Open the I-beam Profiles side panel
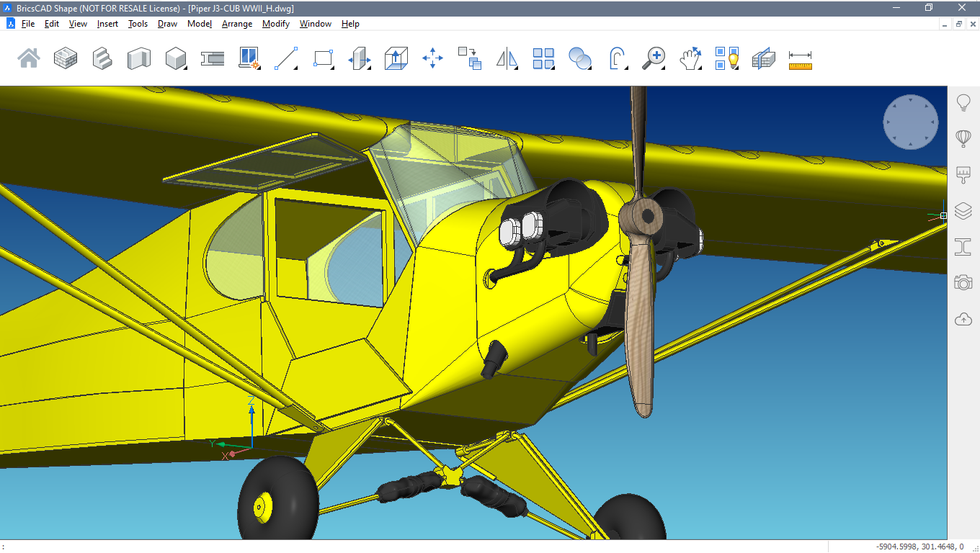Viewport: 980px width, 553px height. click(963, 246)
